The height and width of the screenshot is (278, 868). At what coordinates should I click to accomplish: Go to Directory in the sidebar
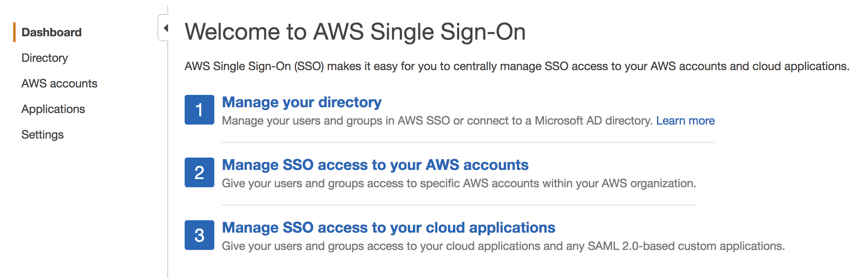tap(45, 58)
